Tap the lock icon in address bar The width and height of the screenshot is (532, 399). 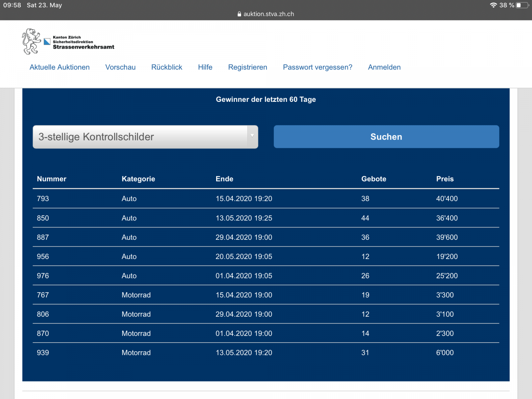[239, 14]
